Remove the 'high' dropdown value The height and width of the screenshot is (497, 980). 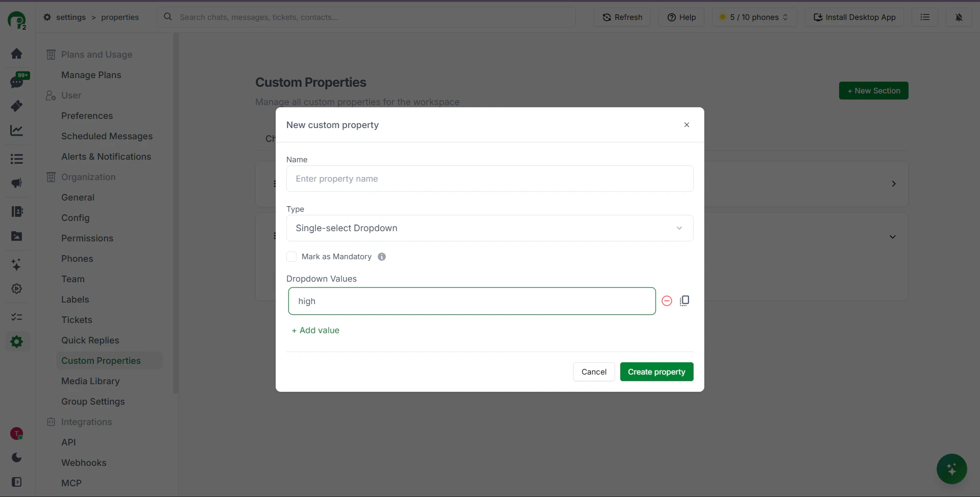click(667, 301)
